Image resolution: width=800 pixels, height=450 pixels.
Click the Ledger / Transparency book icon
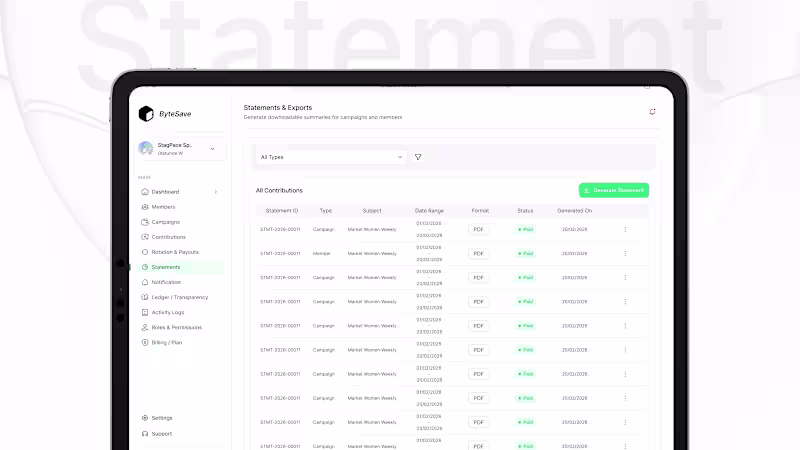[x=145, y=297]
